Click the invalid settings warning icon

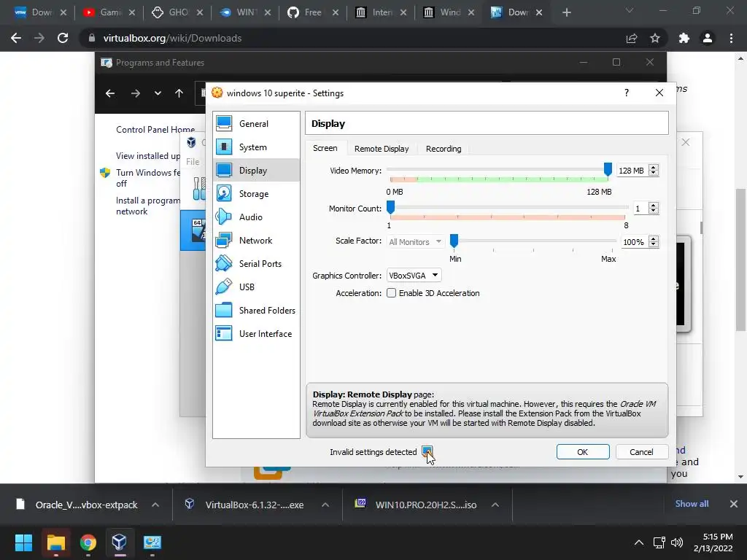pos(427,451)
